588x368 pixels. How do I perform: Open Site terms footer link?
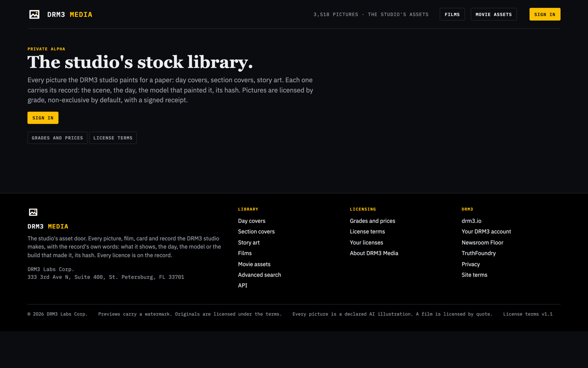pyautogui.click(x=474, y=275)
